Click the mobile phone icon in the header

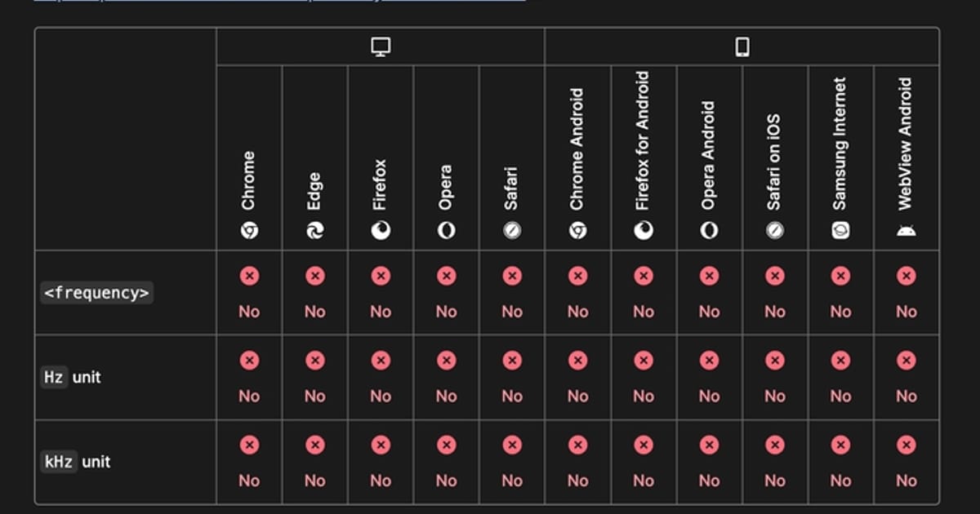742,47
